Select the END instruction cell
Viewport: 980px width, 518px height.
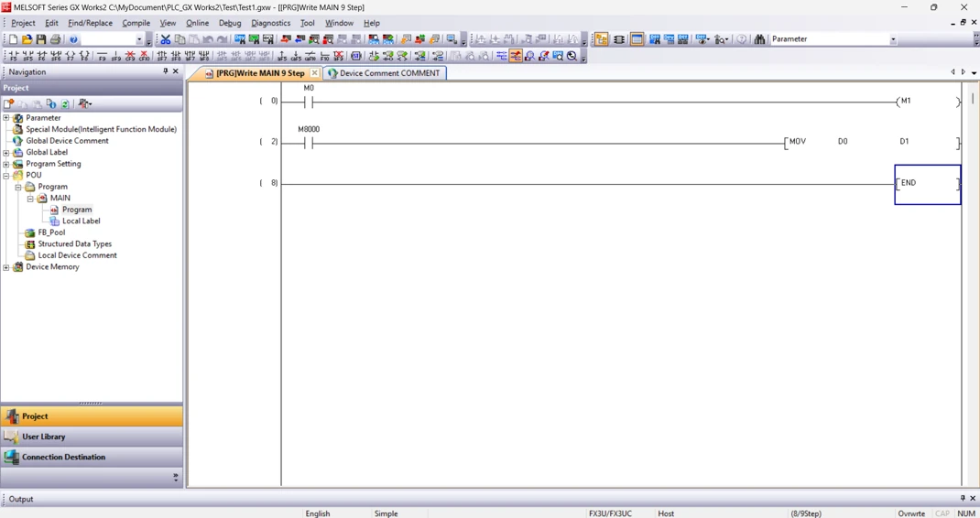928,184
